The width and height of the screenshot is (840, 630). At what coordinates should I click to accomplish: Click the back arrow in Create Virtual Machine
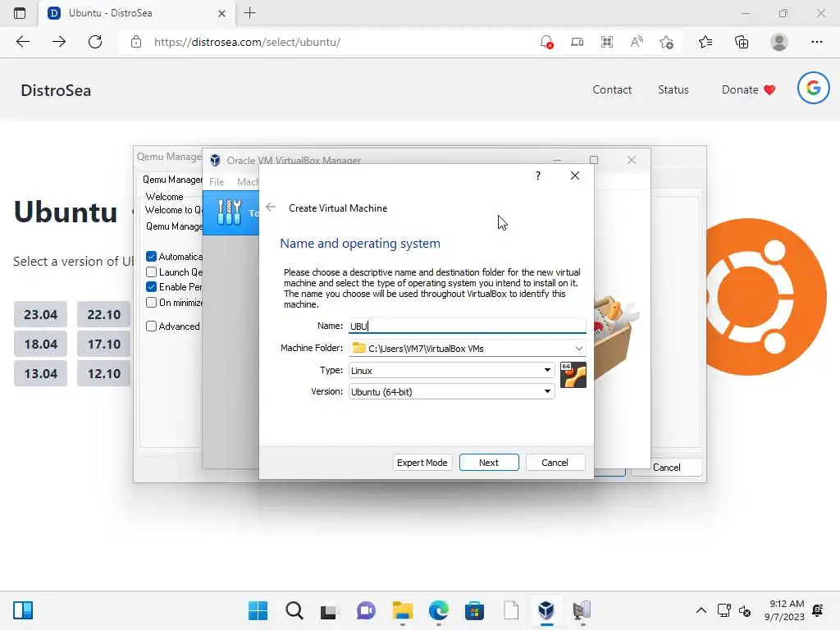[x=271, y=208]
